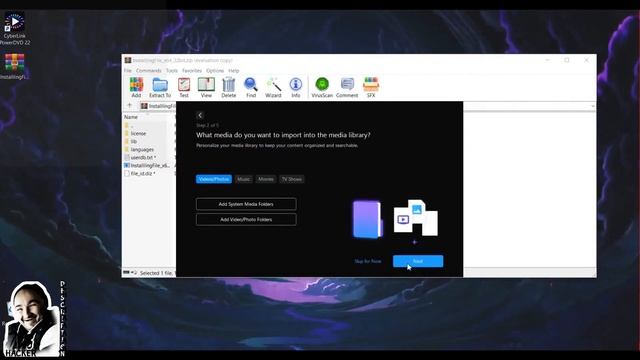Click the Extract To toolbar icon
Screen dimensions: 640x360
point(160,87)
